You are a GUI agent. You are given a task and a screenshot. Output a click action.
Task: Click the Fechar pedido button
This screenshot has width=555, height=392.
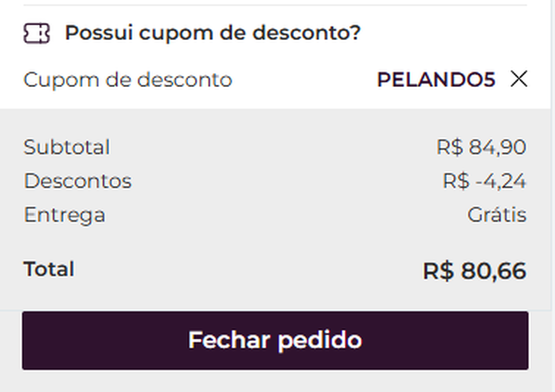pos(275,340)
